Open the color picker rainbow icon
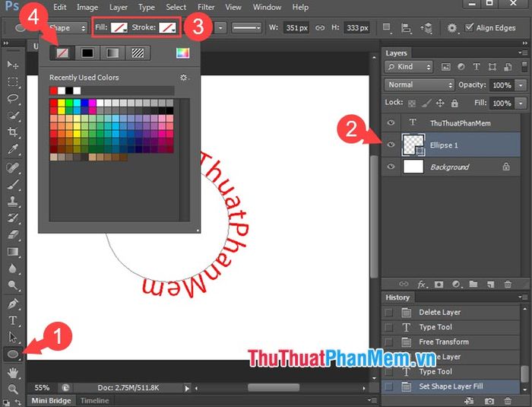532x407 pixels. [x=182, y=53]
